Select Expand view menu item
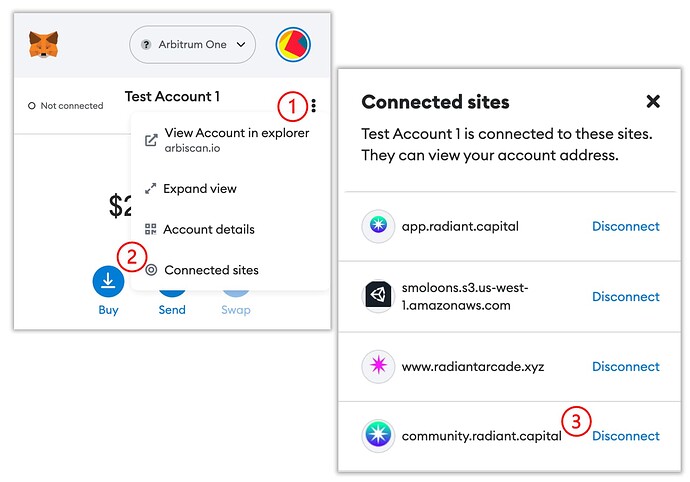The width and height of the screenshot is (690, 482). pos(230,188)
